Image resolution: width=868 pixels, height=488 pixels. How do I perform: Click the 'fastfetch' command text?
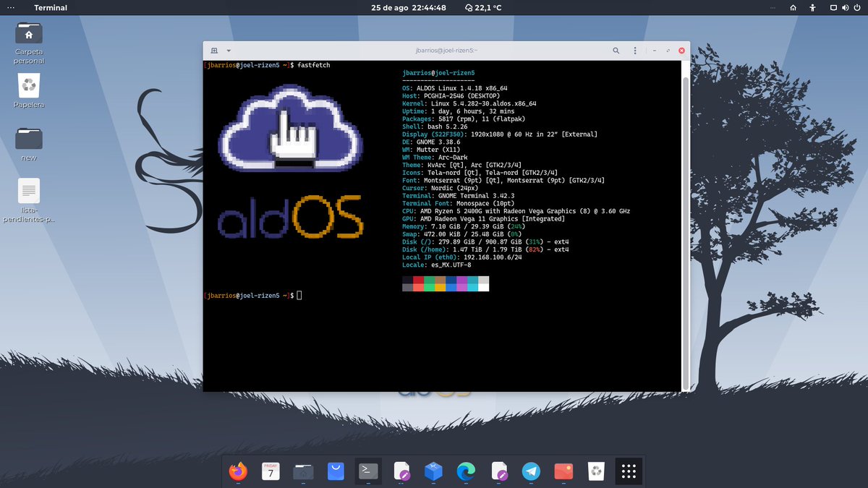coord(314,65)
